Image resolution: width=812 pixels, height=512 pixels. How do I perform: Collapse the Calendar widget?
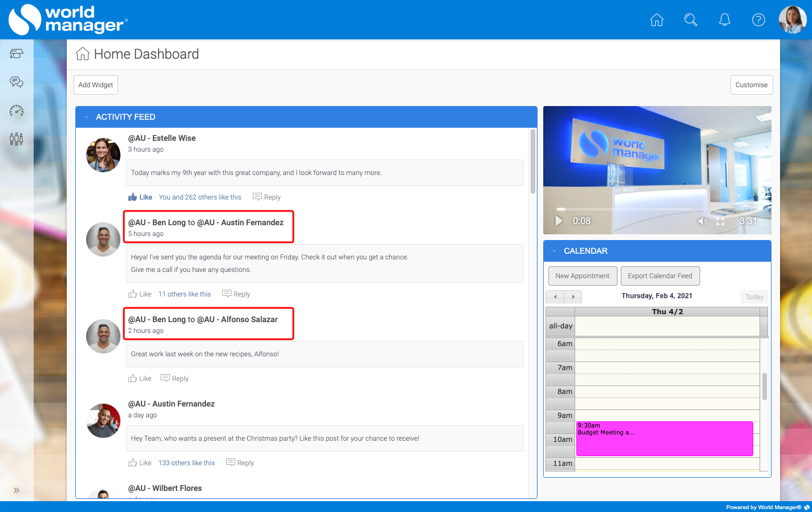point(554,251)
